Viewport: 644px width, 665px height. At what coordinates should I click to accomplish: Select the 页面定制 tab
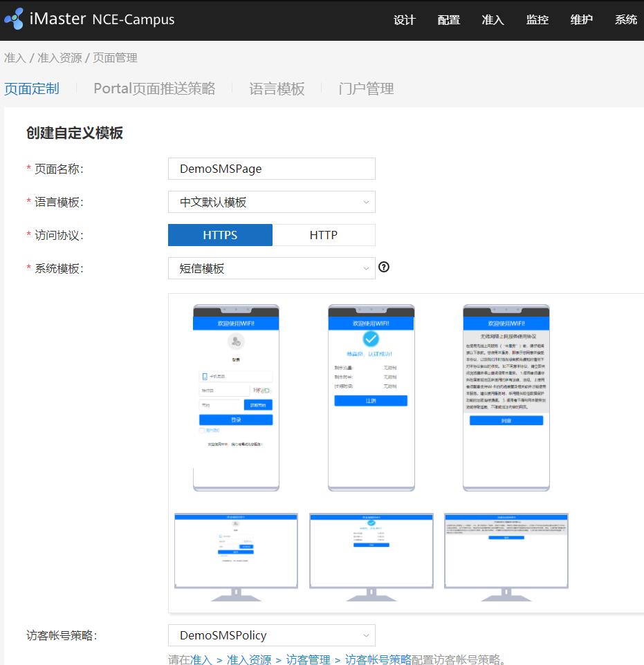(x=31, y=88)
